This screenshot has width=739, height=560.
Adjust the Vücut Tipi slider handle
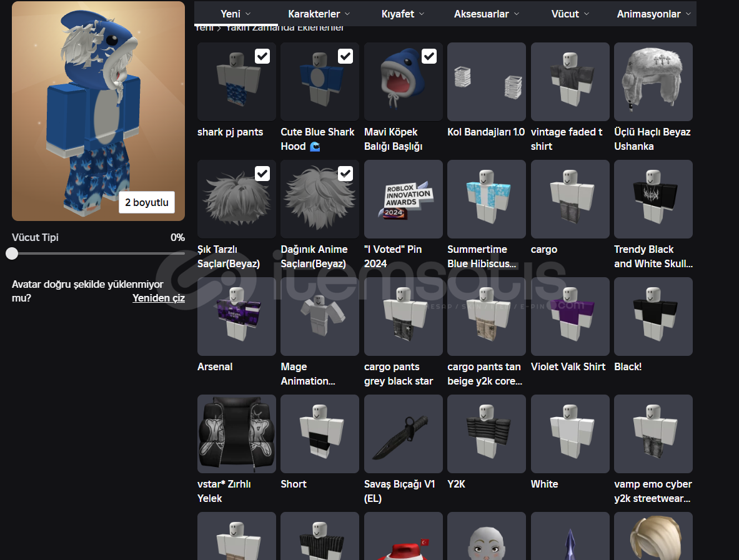pyautogui.click(x=12, y=253)
